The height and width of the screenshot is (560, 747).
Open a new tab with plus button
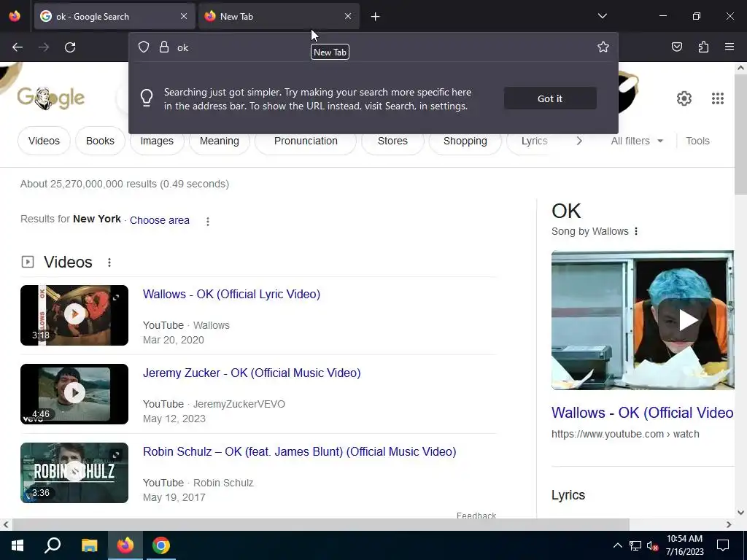376,17
